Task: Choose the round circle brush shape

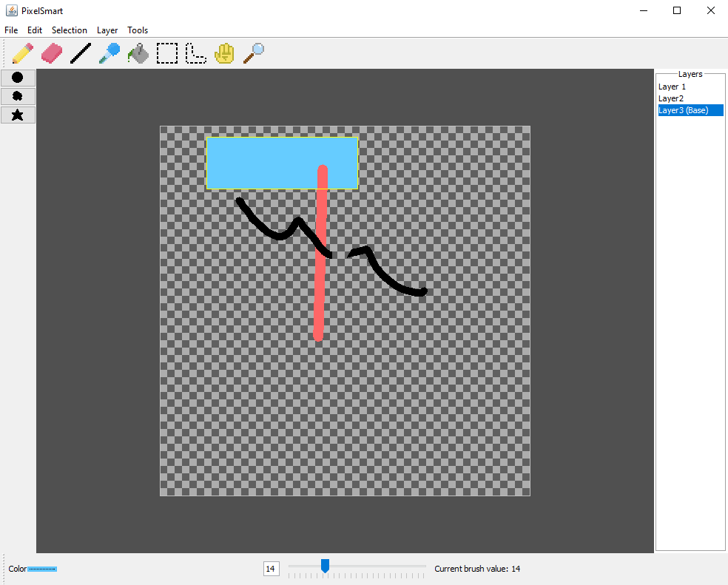Action: pyautogui.click(x=18, y=78)
